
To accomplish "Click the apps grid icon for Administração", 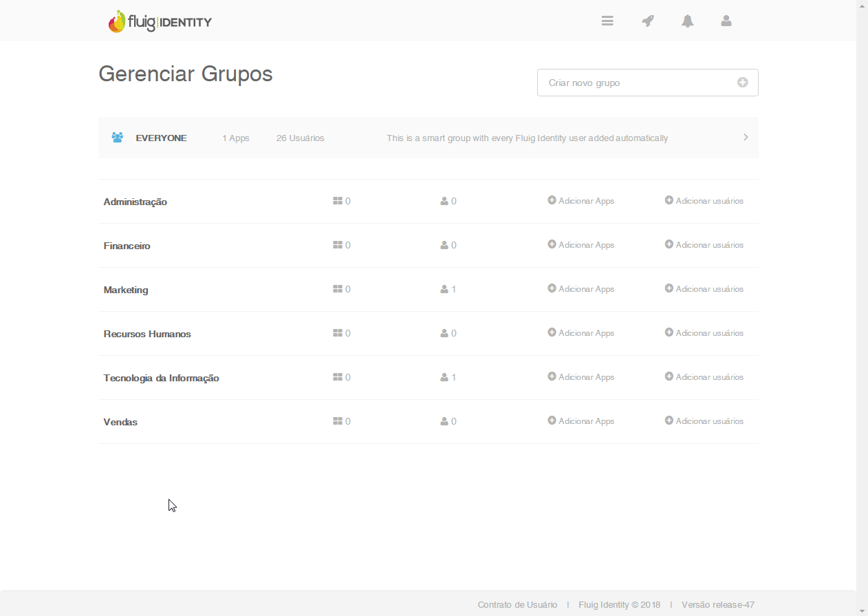I will pyautogui.click(x=338, y=201).
